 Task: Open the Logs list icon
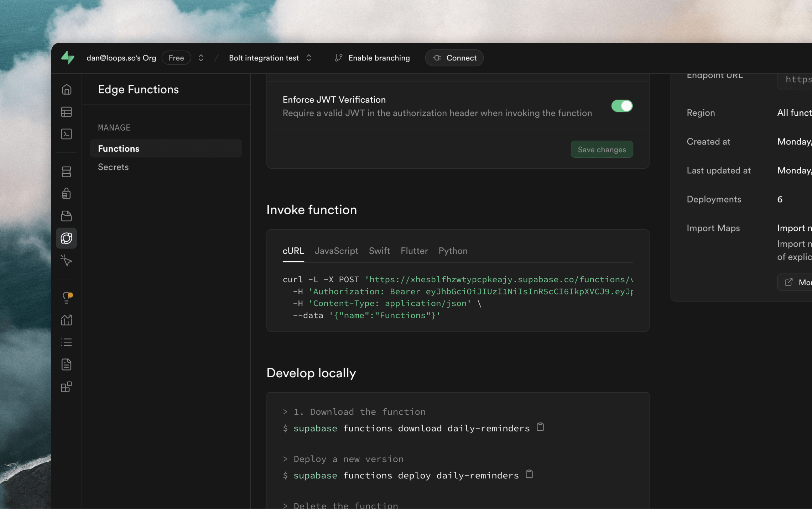(67, 342)
